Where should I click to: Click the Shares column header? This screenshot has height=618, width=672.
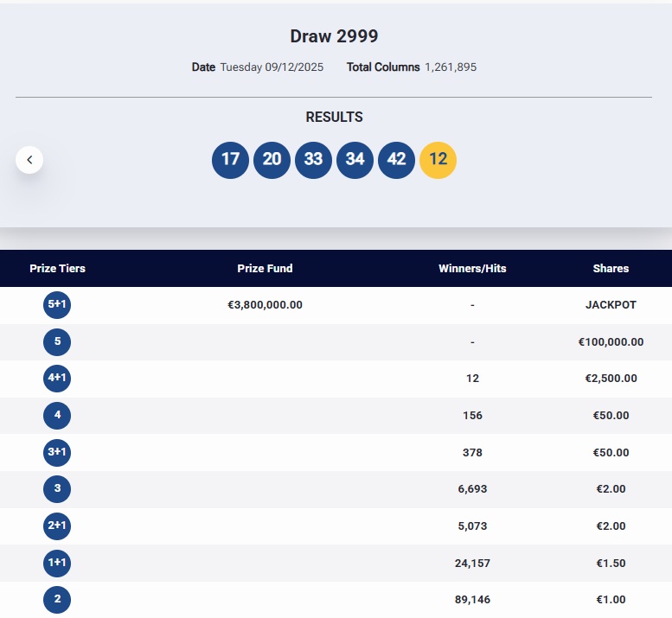pos(611,269)
